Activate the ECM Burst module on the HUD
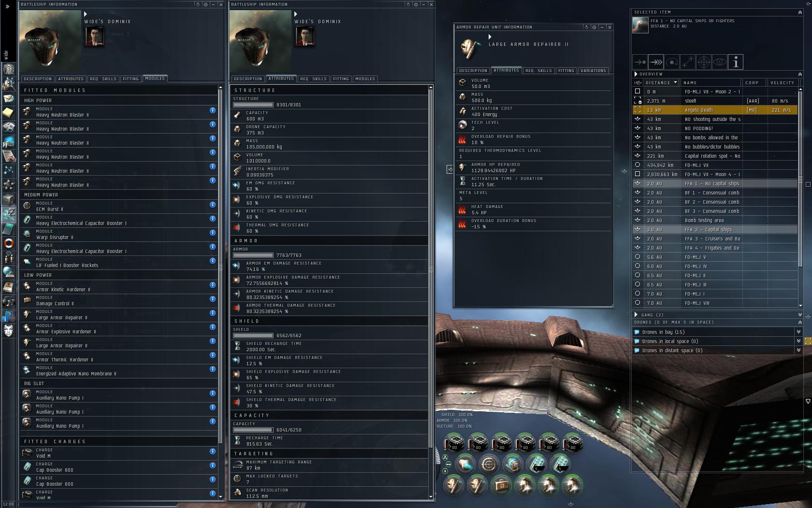This screenshot has height=508, width=812. (x=489, y=464)
